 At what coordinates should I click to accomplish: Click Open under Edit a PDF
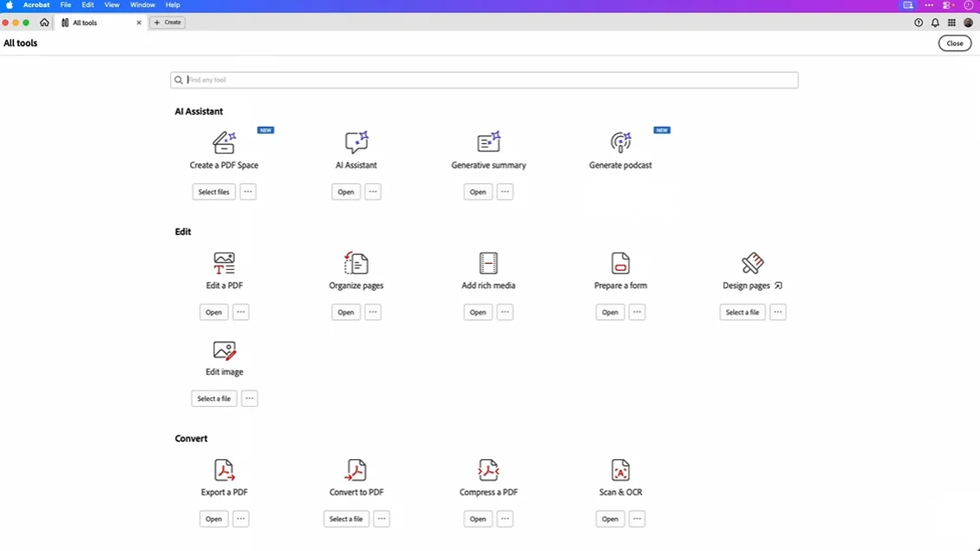pyautogui.click(x=213, y=312)
